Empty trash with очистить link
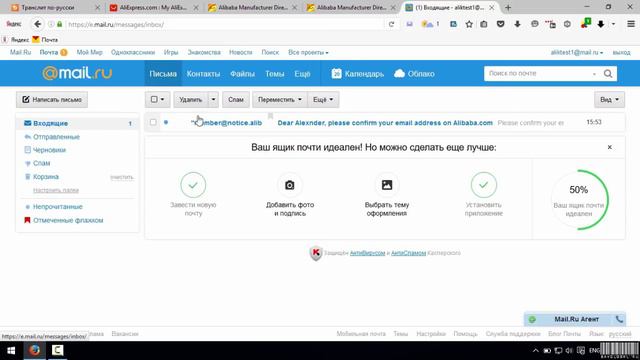This screenshot has width=640, height=360. click(122, 177)
